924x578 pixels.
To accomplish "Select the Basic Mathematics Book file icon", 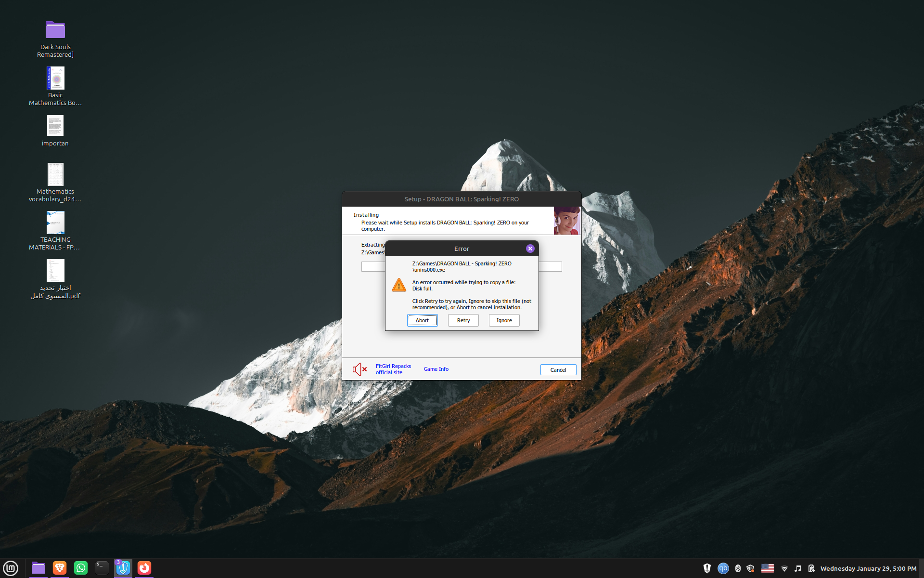I will (55, 79).
